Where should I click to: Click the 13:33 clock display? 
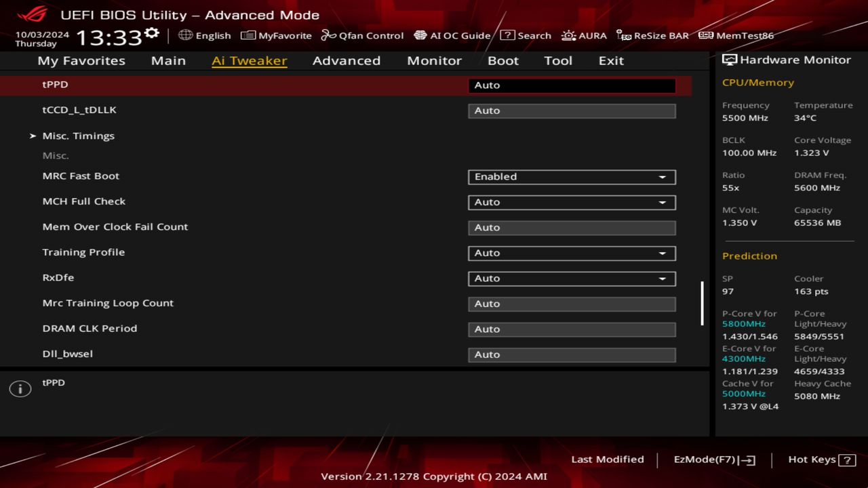[108, 37]
